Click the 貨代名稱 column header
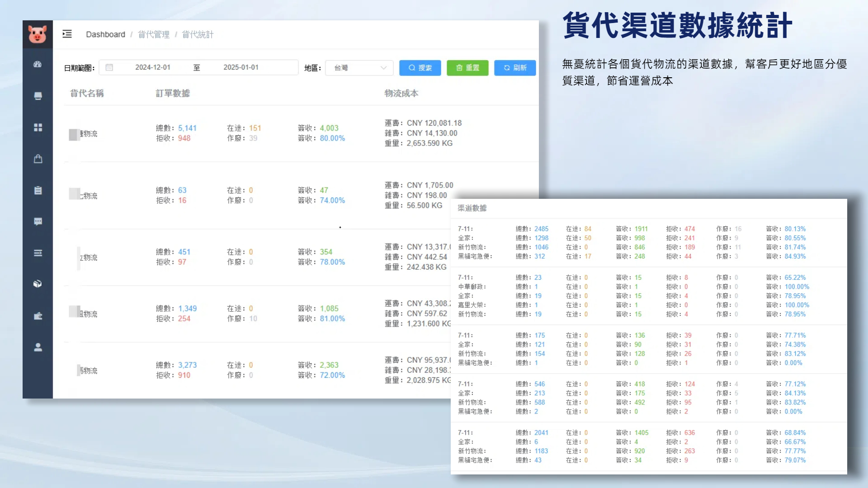Image resolution: width=868 pixels, height=488 pixels. pos(87,93)
